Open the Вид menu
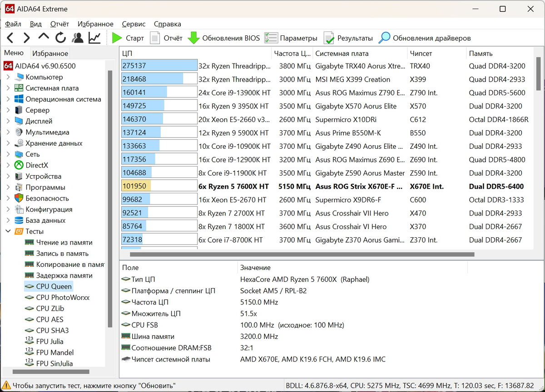The image size is (545, 392). tap(36, 24)
